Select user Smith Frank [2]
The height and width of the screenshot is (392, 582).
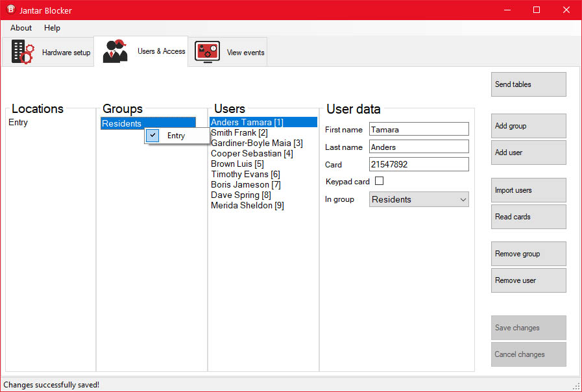click(x=239, y=132)
